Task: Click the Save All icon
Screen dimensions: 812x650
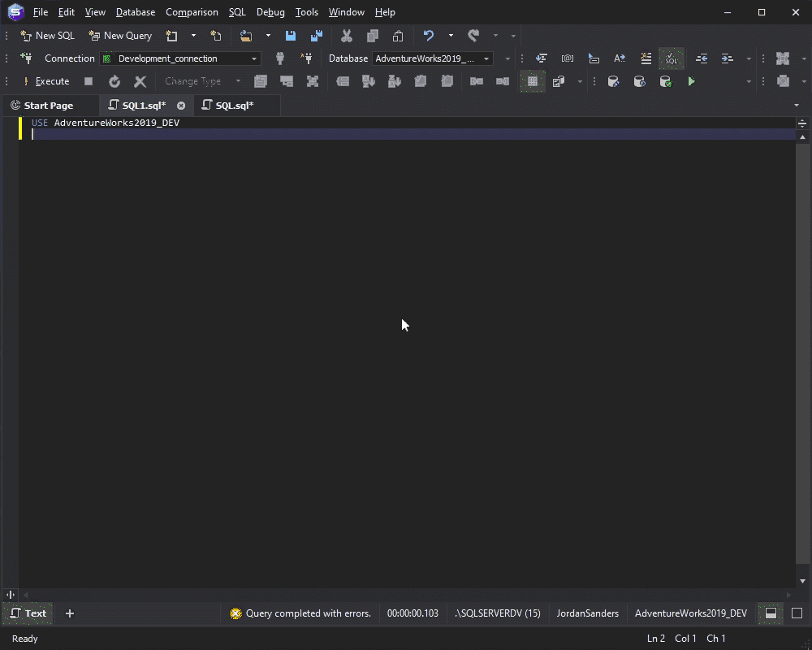Action: tap(317, 36)
